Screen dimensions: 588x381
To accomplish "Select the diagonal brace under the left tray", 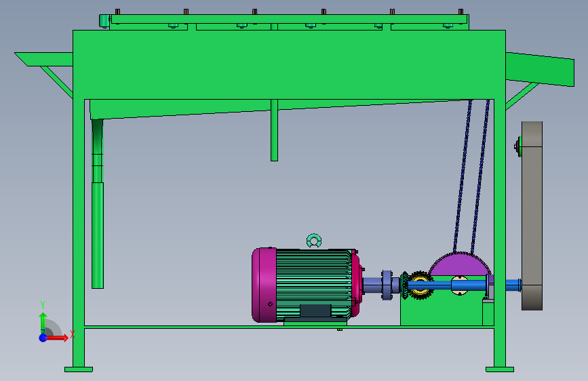I will [56, 82].
